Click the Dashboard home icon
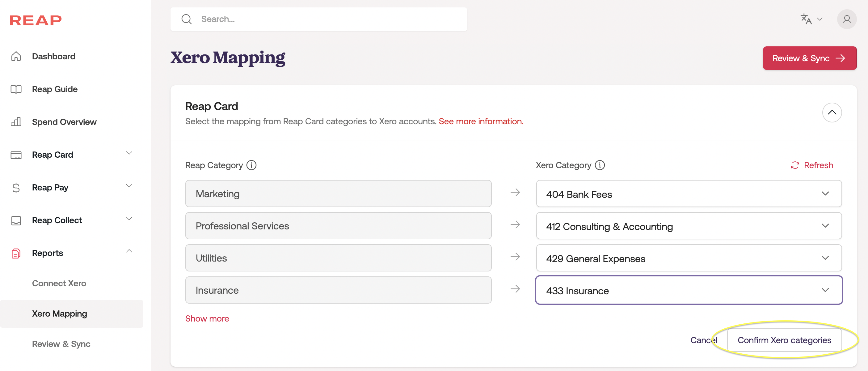 coord(16,56)
